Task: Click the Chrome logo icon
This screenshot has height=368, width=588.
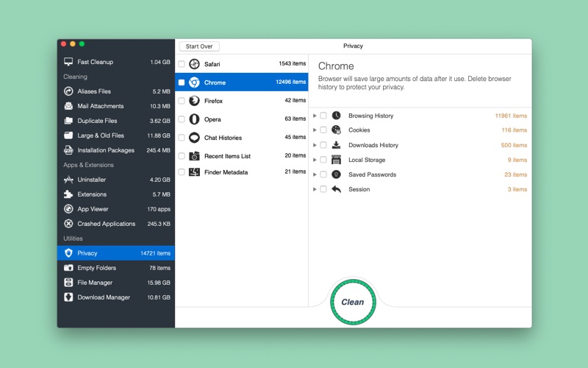Action: (194, 82)
